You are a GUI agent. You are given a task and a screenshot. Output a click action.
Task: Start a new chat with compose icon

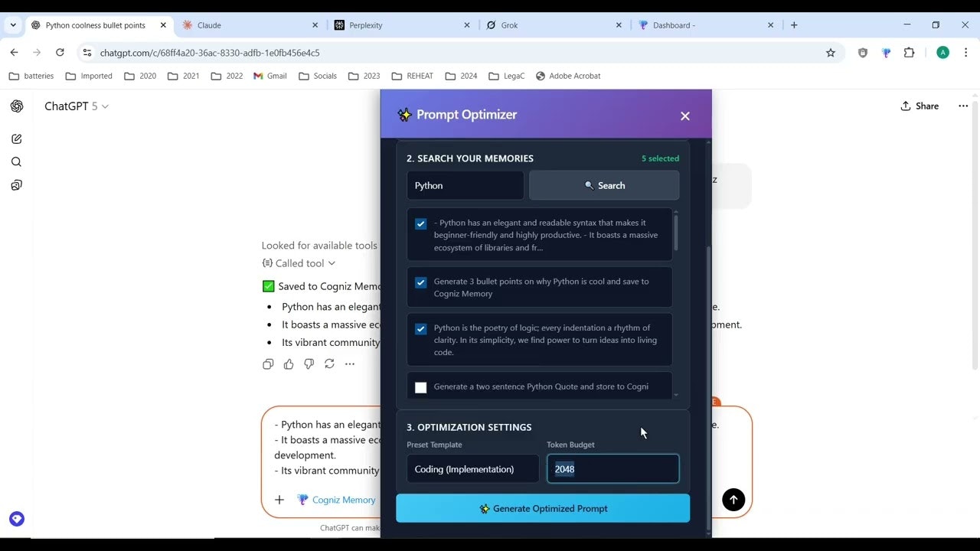click(x=17, y=139)
